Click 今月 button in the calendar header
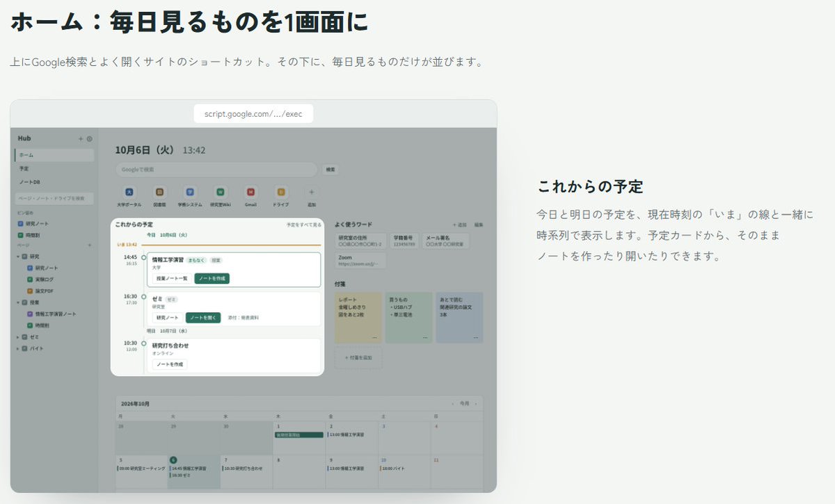 tap(464, 403)
